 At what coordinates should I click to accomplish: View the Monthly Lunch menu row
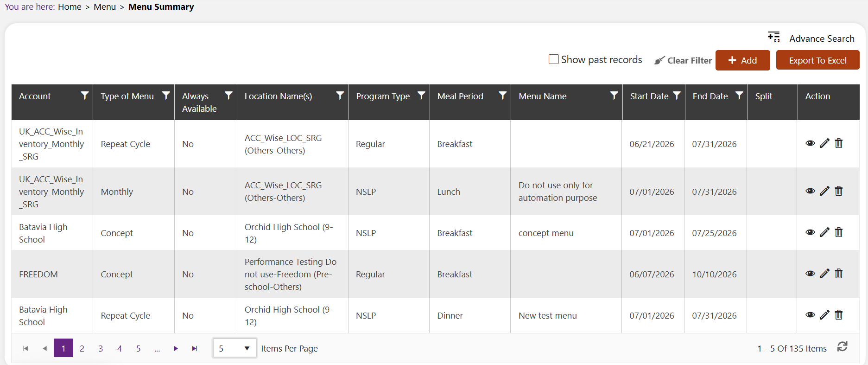[x=810, y=191]
